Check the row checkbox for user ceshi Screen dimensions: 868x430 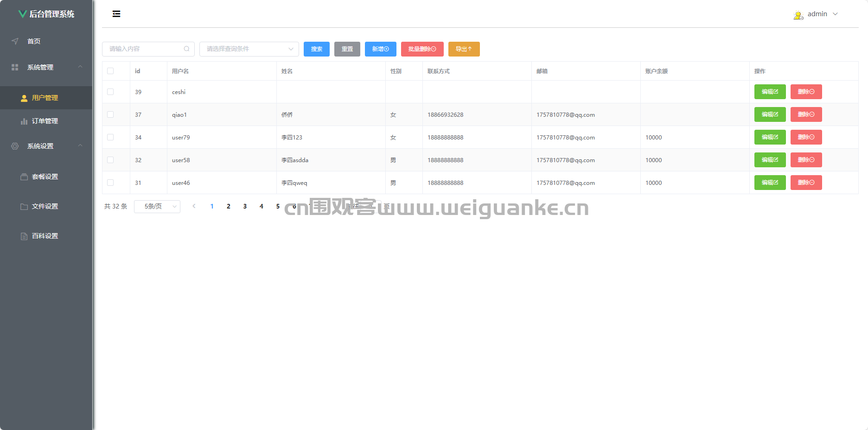110,92
